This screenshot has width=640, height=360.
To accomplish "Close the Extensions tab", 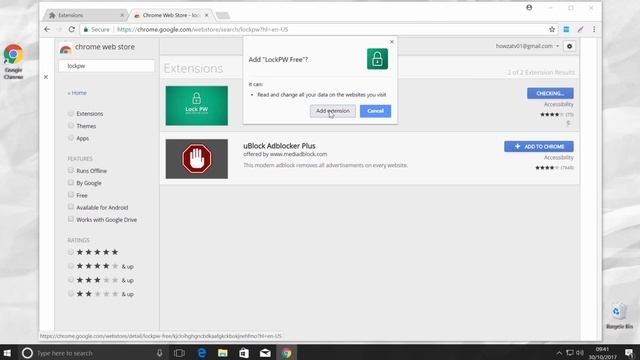I will (122, 15).
